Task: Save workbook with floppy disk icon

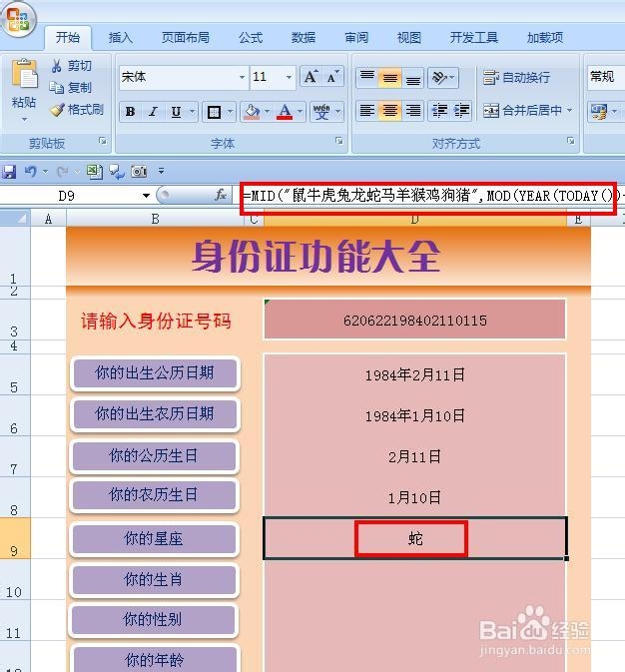Action: 9,172
